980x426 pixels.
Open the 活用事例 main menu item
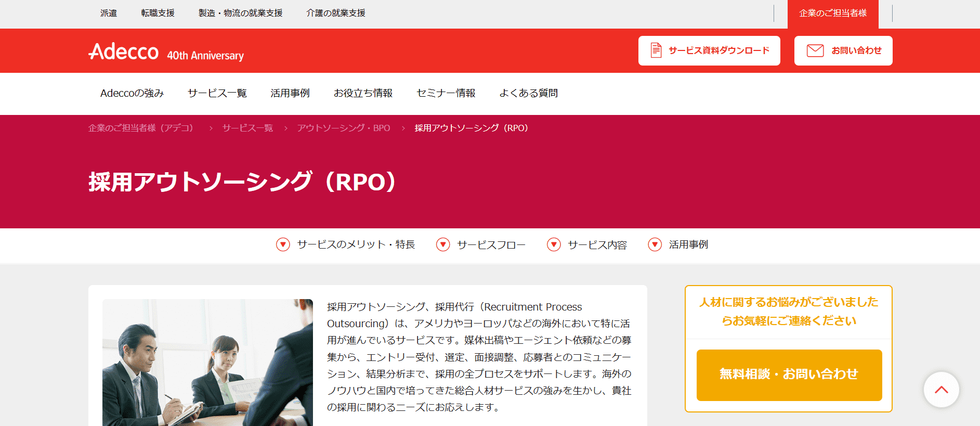290,93
